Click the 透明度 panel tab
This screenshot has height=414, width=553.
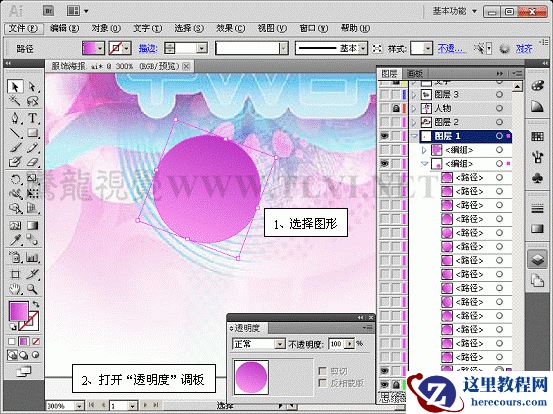[x=248, y=328]
